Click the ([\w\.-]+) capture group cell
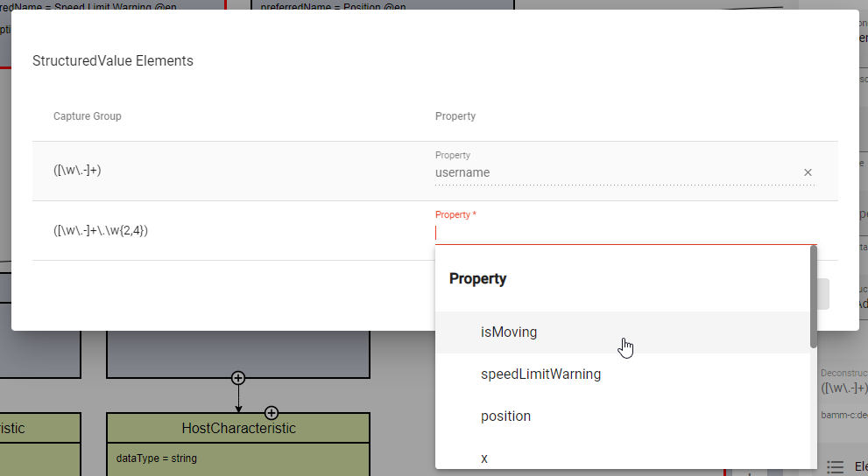The image size is (868, 476). [x=77, y=171]
